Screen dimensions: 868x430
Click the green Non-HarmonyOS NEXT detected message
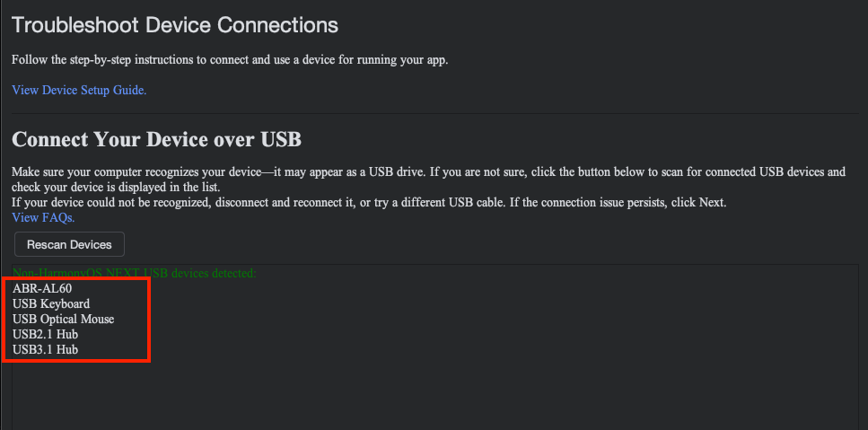135,272
